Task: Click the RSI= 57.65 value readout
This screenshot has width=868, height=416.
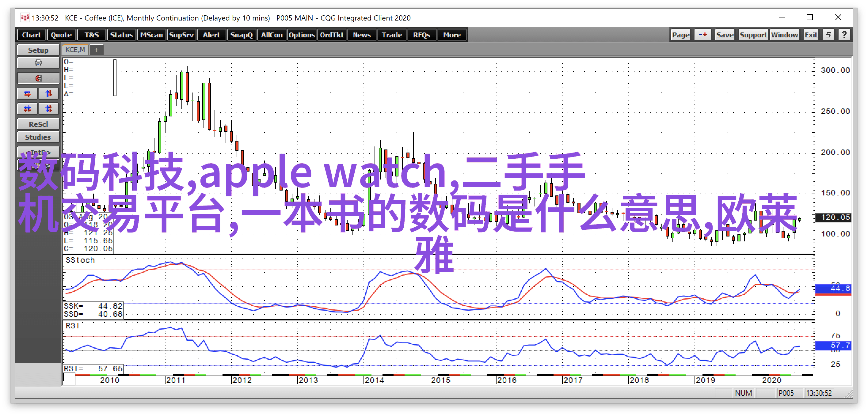Action: point(93,369)
